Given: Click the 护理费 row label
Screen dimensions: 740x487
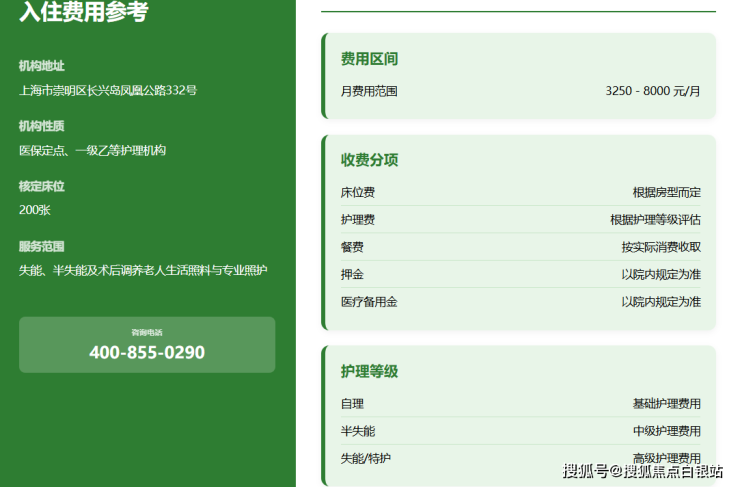Looking at the screenshot, I should pyautogui.click(x=358, y=220).
